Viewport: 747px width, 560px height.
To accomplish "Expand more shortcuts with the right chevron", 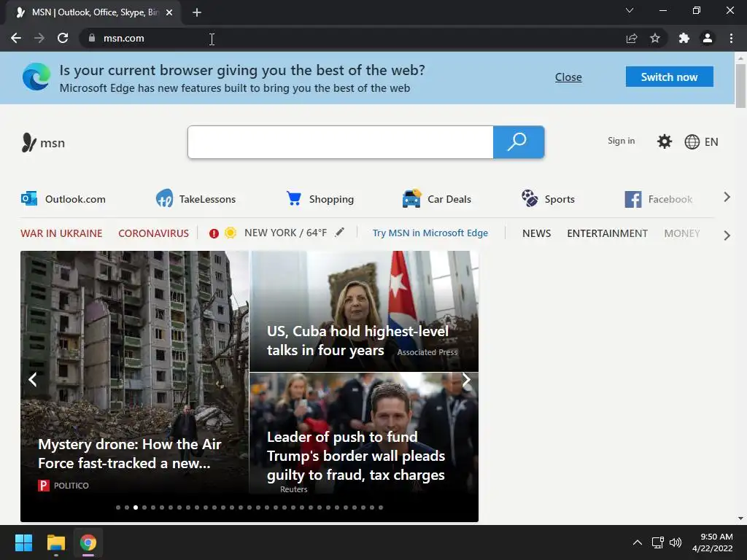I will (727, 197).
